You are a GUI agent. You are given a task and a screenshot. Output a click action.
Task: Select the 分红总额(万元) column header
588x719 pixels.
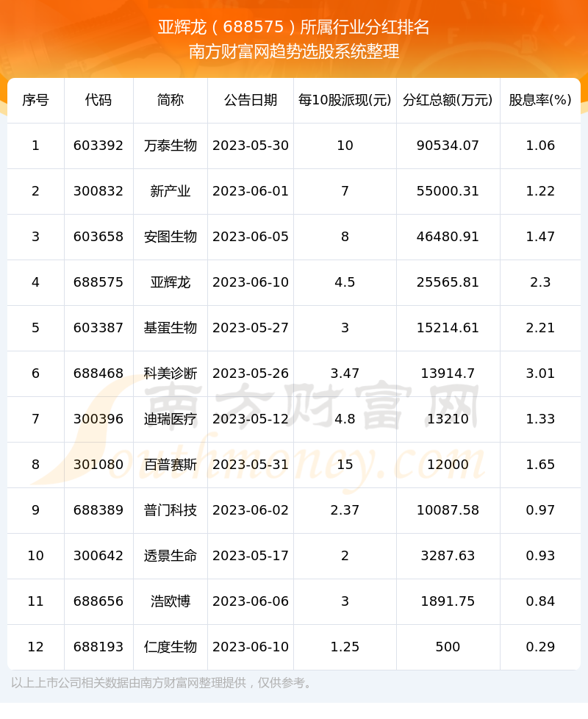tap(448, 100)
